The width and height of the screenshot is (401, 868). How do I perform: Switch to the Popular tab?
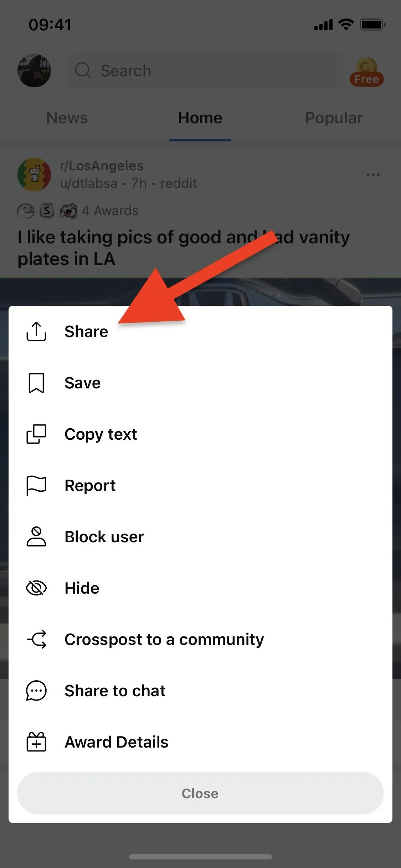click(x=334, y=118)
